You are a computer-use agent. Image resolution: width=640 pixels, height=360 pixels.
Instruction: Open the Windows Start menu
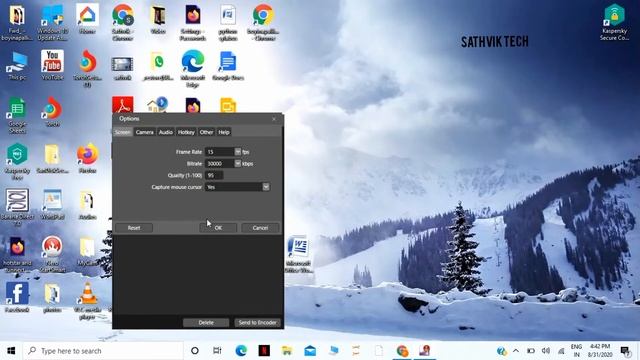pos(11,351)
